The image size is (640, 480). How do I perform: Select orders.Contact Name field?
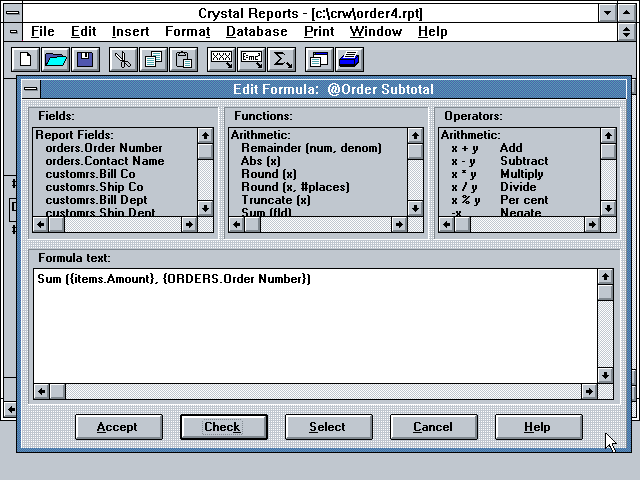[x=105, y=161]
